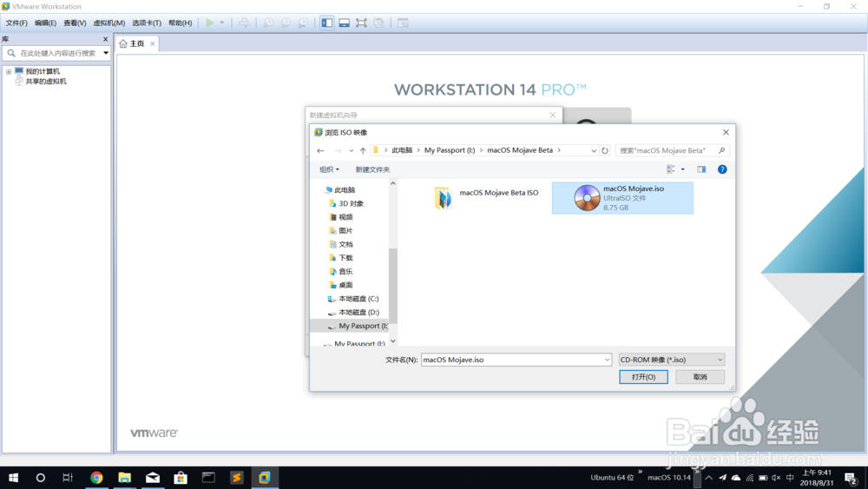Toggle thumbnail bar view icon
The width and height of the screenshot is (868, 489).
click(x=345, y=23)
